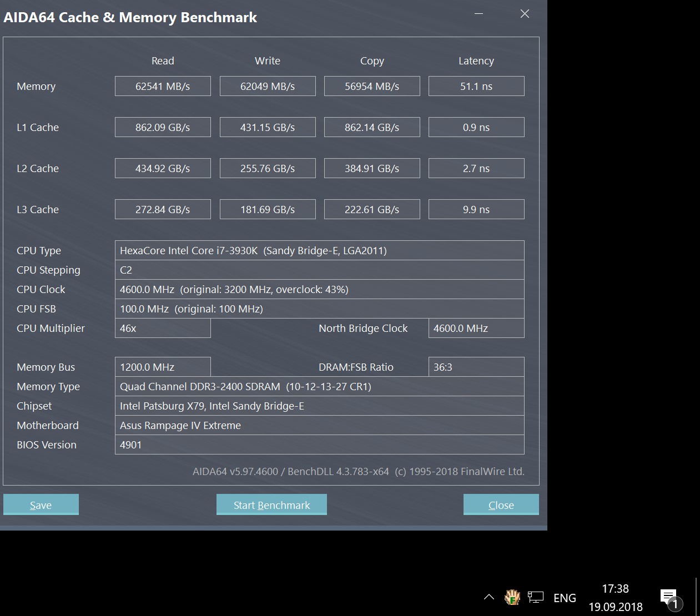Minimize the AIDA64 benchmark window

coord(479,14)
